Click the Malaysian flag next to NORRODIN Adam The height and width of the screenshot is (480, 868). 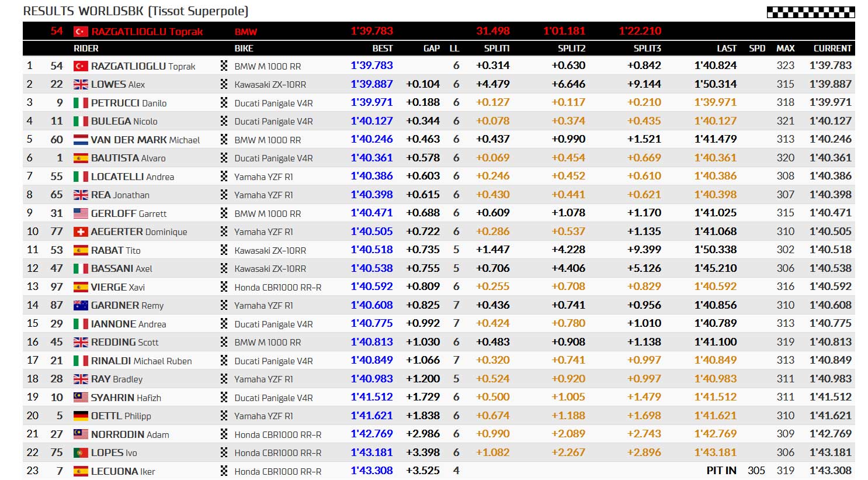[81, 434]
